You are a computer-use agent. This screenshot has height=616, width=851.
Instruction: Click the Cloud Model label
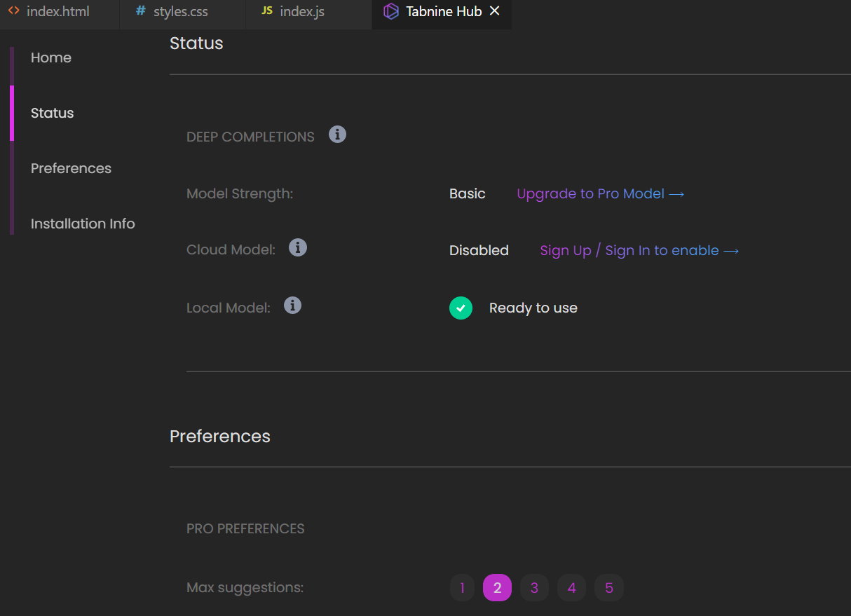pyautogui.click(x=231, y=249)
